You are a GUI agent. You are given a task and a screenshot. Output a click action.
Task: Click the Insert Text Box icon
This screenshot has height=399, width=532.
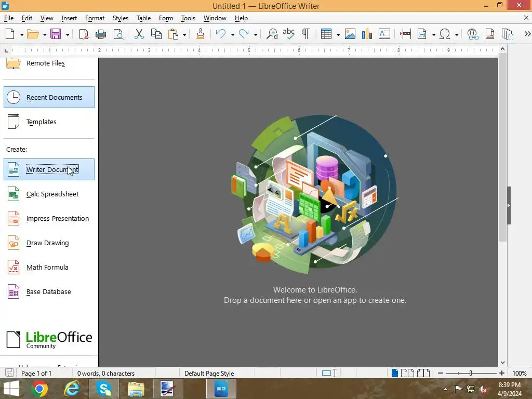[x=384, y=34]
